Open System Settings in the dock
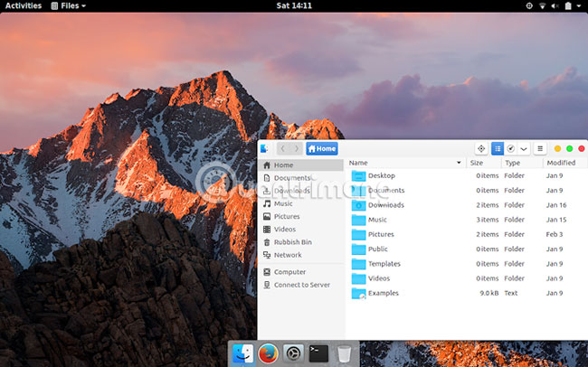The height and width of the screenshot is (367, 588). [x=293, y=353]
